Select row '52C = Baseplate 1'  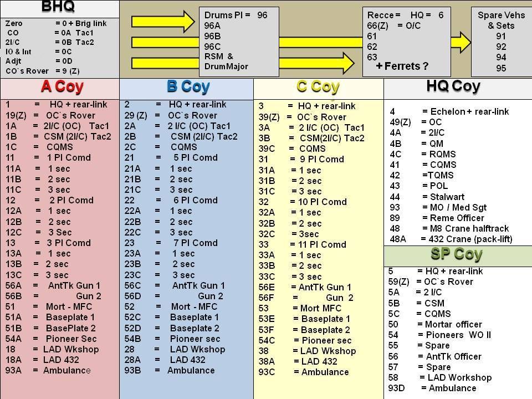[x=172, y=317]
